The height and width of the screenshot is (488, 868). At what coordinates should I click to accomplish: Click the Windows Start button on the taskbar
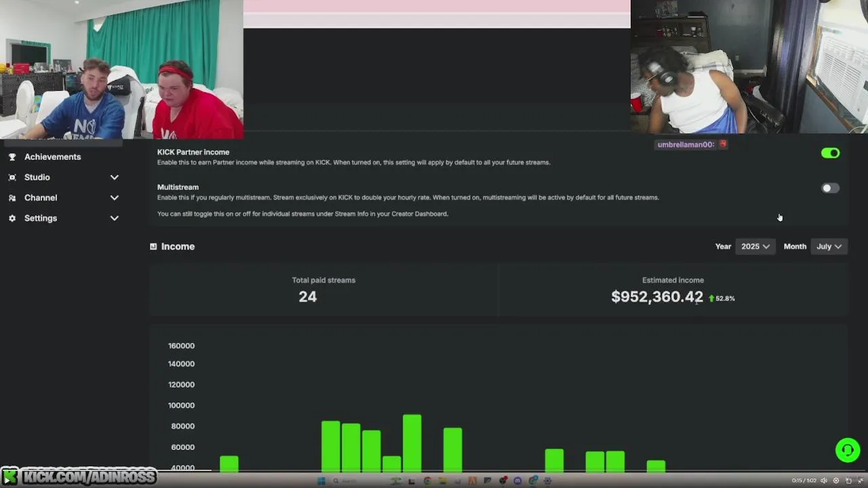pyautogui.click(x=321, y=481)
